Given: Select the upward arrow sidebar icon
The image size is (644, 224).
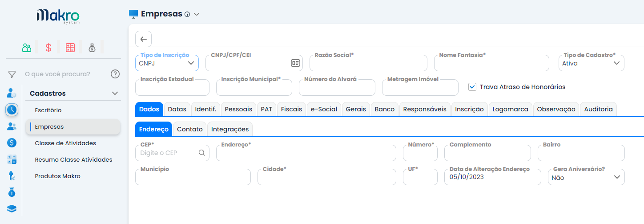Looking at the screenshot, I should click(12, 176).
